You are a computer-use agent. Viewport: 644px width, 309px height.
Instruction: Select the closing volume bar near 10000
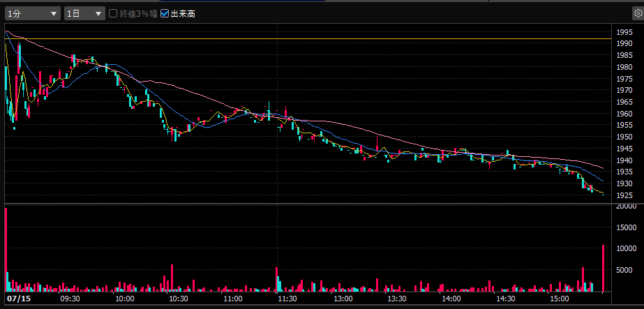click(604, 269)
